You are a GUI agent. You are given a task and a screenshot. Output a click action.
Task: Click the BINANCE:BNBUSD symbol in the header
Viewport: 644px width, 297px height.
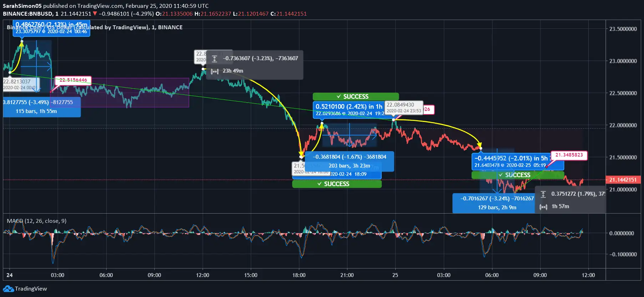[x=28, y=14]
